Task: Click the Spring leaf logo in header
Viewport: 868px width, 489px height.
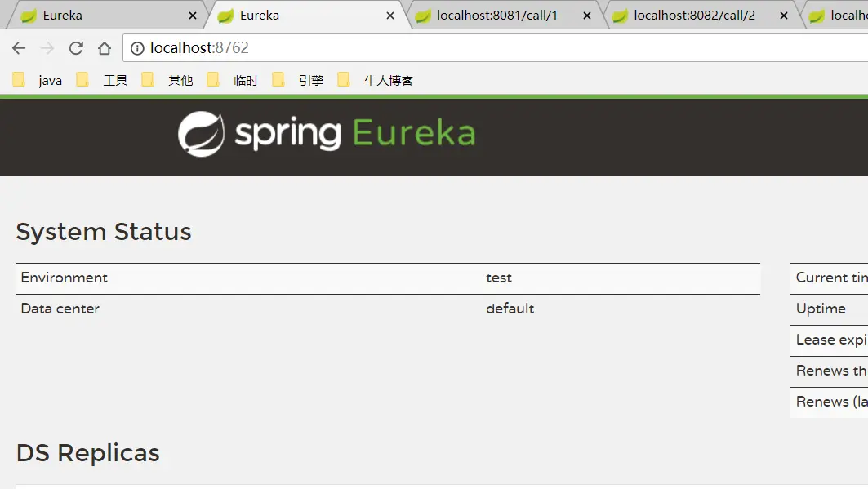Action: click(x=201, y=134)
